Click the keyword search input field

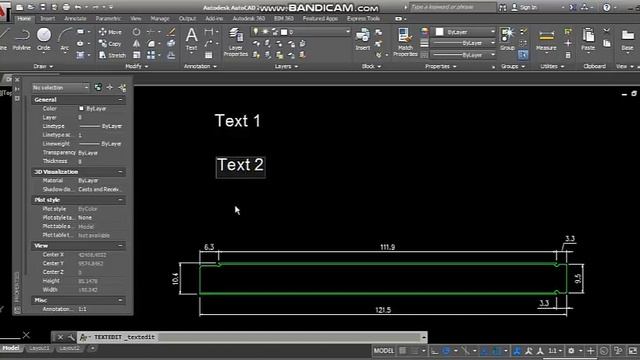click(452, 7)
